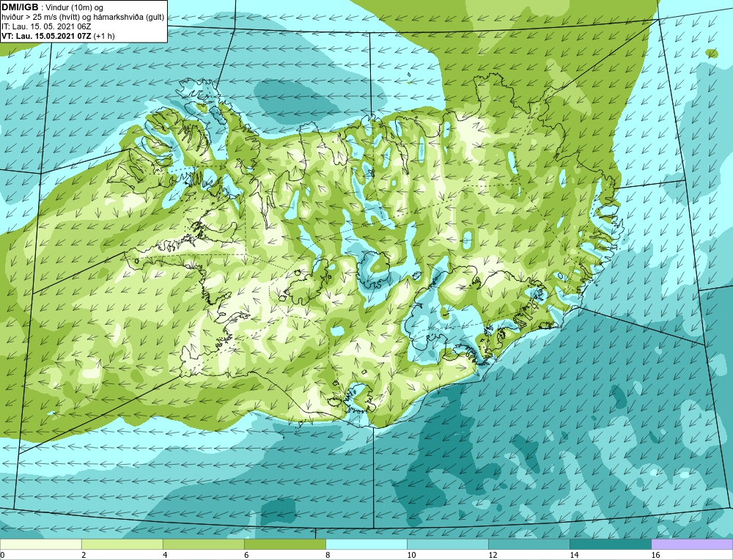Click the 'IT: Lau. 15. 05. 2021 06Z' line
The width and height of the screenshot is (733, 560).
click(46, 26)
